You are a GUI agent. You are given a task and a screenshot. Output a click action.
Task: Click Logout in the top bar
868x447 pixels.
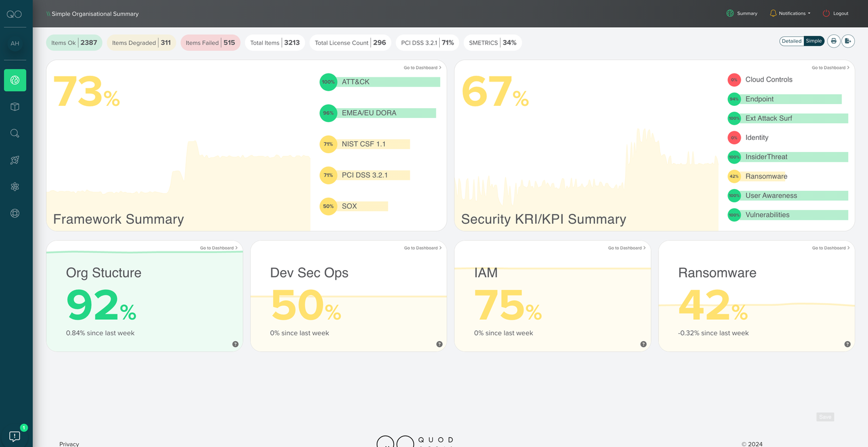[x=836, y=13]
